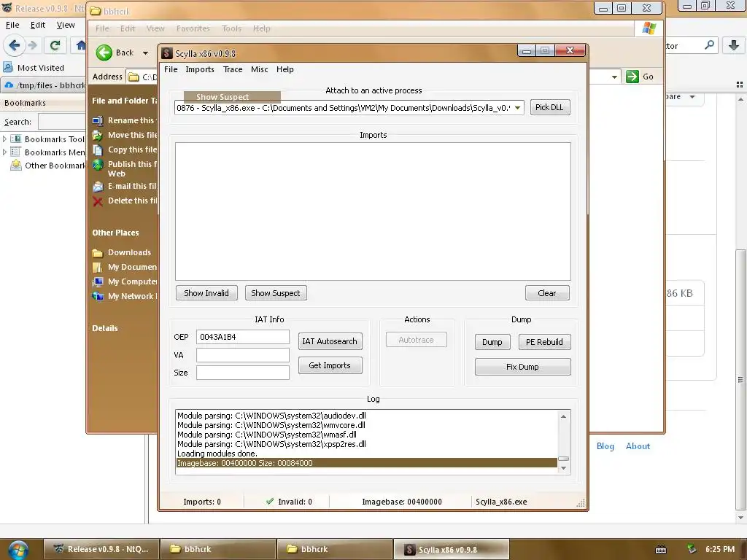The height and width of the screenshot is (560, 747).
Task: Click Copy this file task icon
Action: [x=98, y=150]
